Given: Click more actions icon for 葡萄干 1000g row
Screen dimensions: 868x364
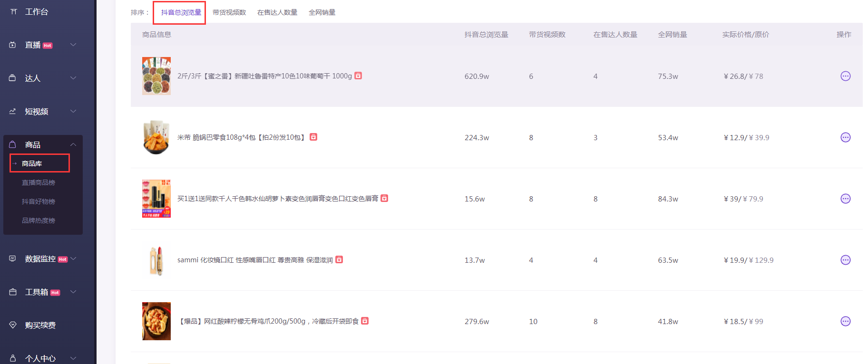Looking at the screenshot, I should pos(845,76).
